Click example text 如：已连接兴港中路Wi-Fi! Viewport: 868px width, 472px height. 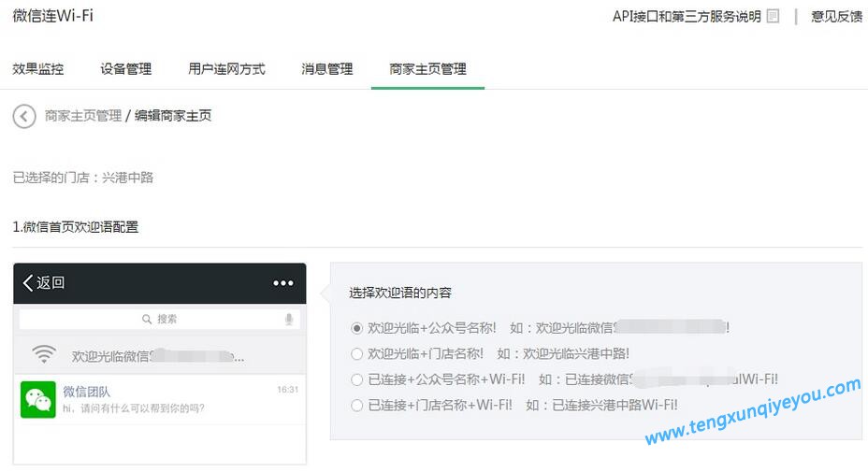(x=601, y=405)
